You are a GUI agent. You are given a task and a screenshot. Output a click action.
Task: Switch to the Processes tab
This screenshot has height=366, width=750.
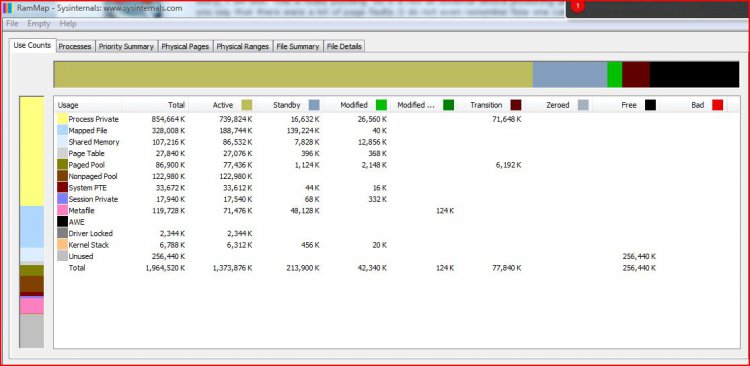pos(75,46)
